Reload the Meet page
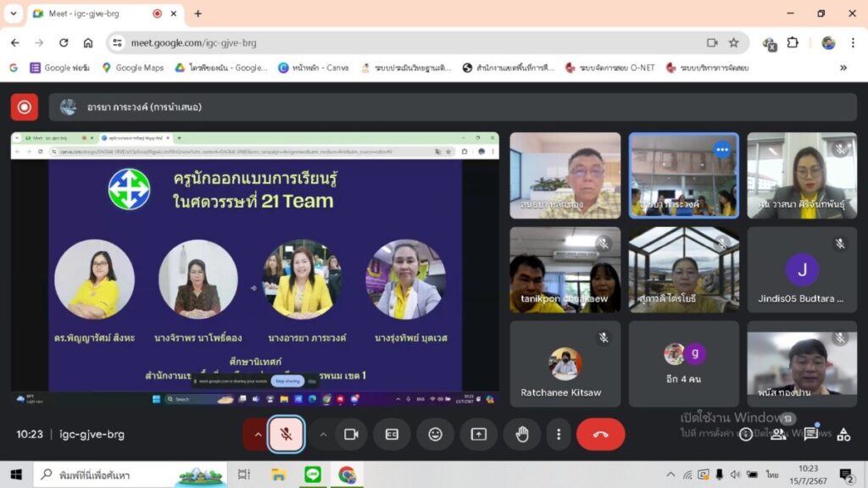 point(64,42)
